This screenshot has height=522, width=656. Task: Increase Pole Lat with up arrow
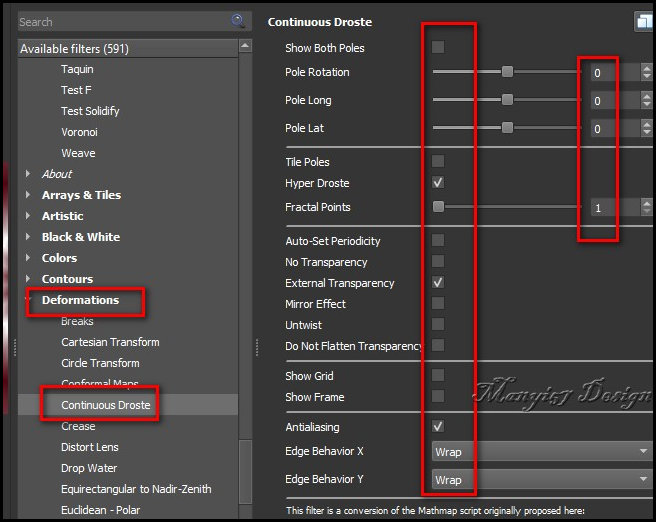coord(646,124)
